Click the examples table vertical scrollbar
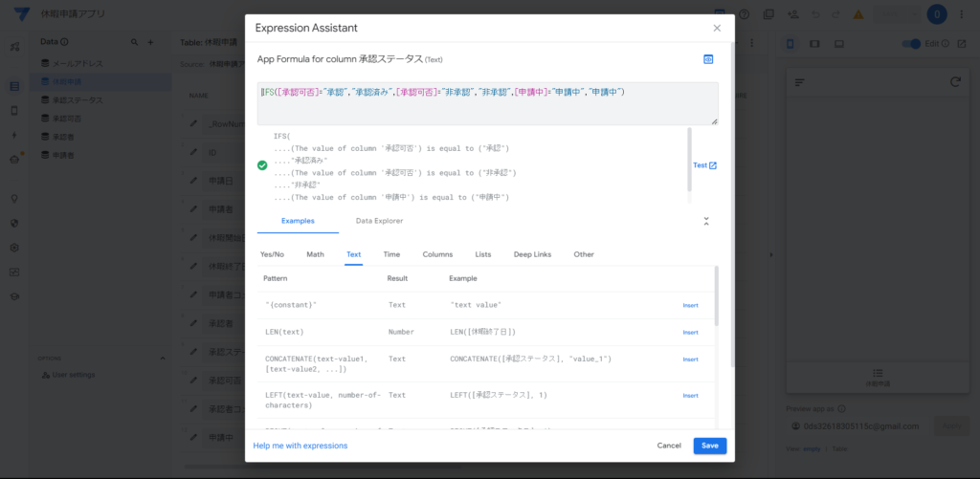Viewport: 980px width, 479px height. 716,296
